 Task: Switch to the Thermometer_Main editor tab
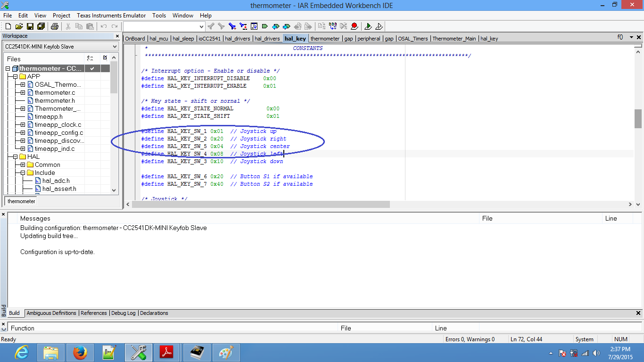tap(454, 39)
